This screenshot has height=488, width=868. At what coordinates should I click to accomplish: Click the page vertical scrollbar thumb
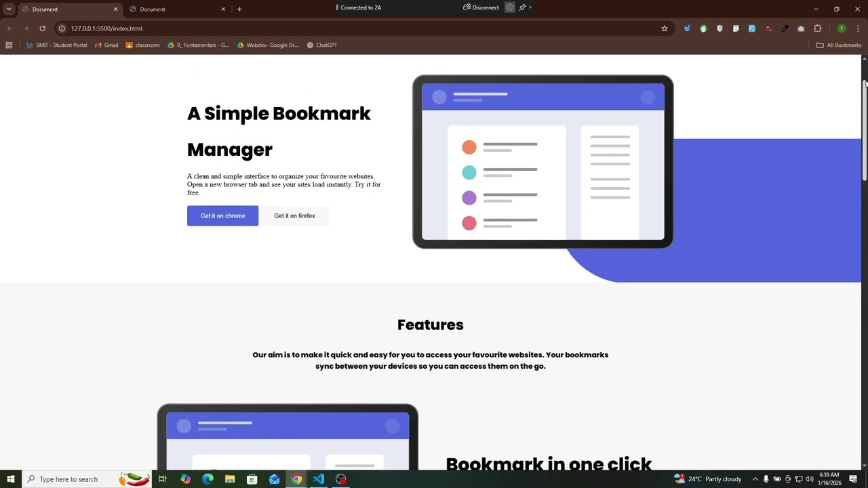pyautogui.click(x=865, y=130)
